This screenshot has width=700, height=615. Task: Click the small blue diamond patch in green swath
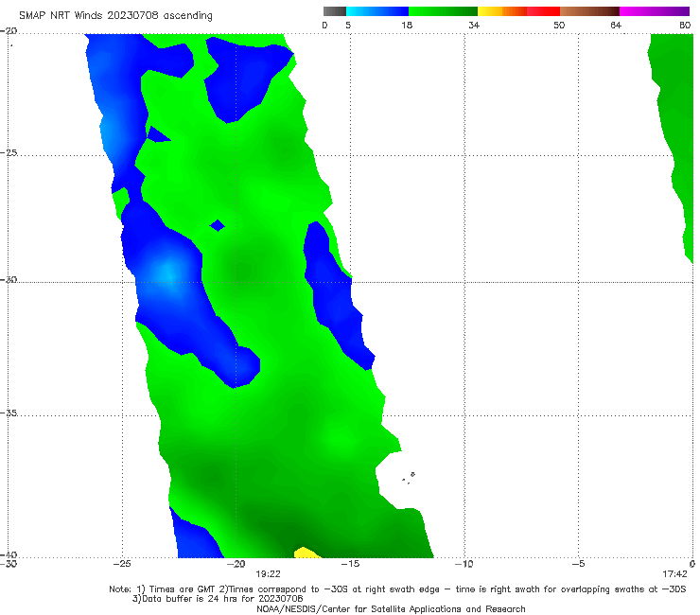pos(218,225)
